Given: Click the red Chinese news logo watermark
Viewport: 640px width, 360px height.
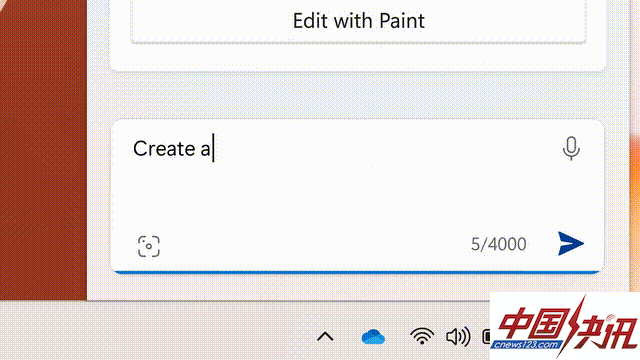Looking at the screenshot, I should pos(565,326).
